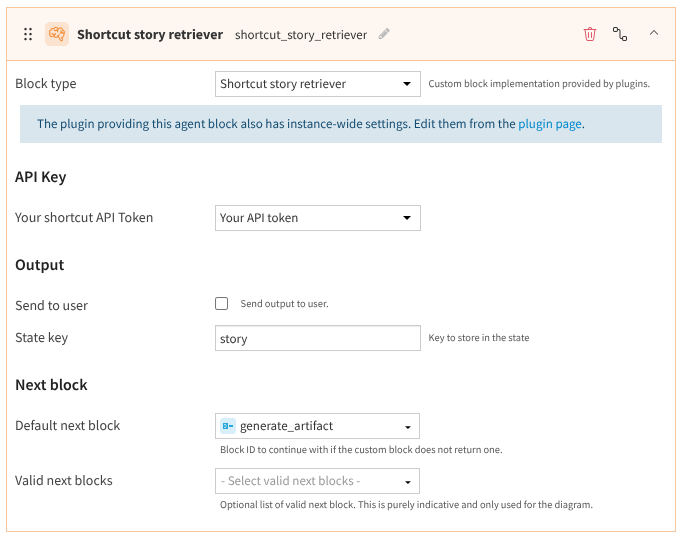This screenshot has height=540, width=684.
Task: Click the 'Send output to user.' label
Action: [x=284, y=304]
